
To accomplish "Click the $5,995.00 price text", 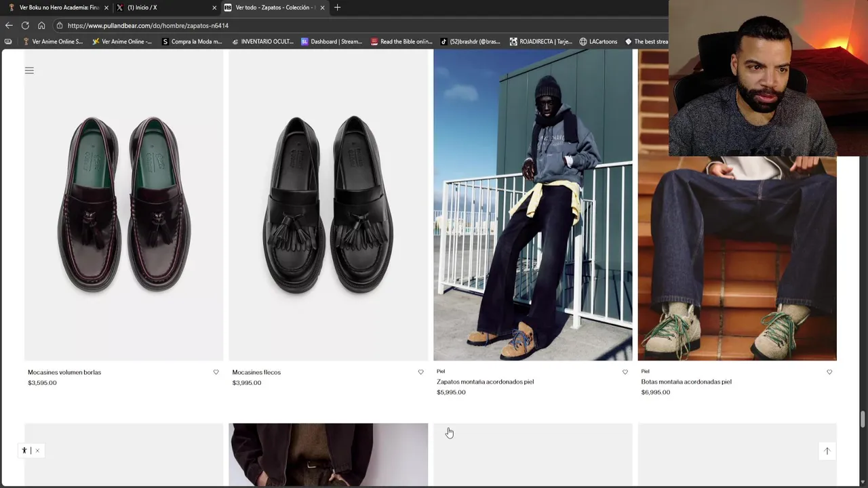I will (x=451, y=392).
